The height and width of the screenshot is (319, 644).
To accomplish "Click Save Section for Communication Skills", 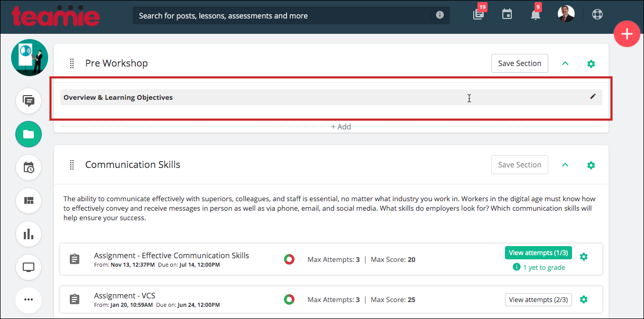I will [520, 165].
